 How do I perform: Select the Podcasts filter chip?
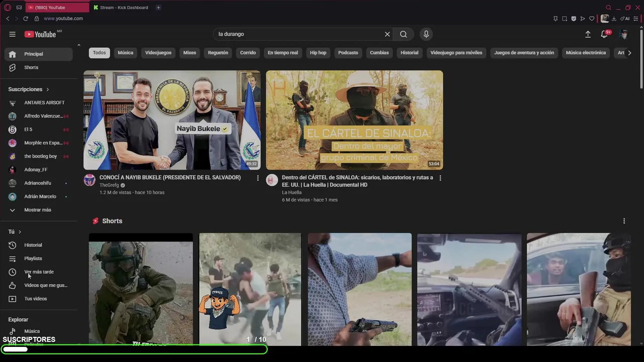(348, 53)
